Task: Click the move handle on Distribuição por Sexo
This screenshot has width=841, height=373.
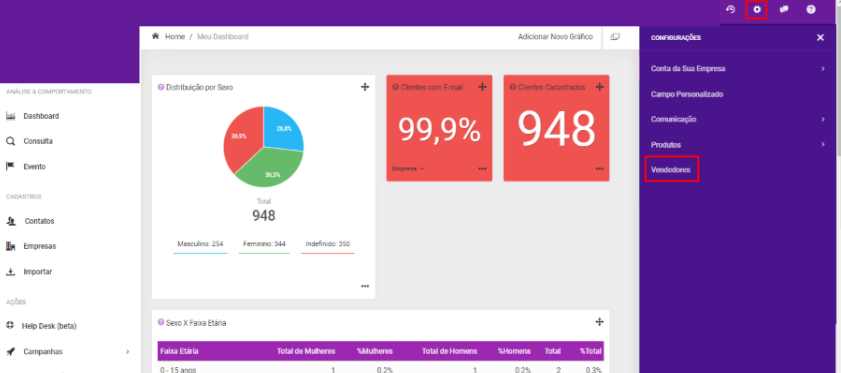Action: coord(365,87)
